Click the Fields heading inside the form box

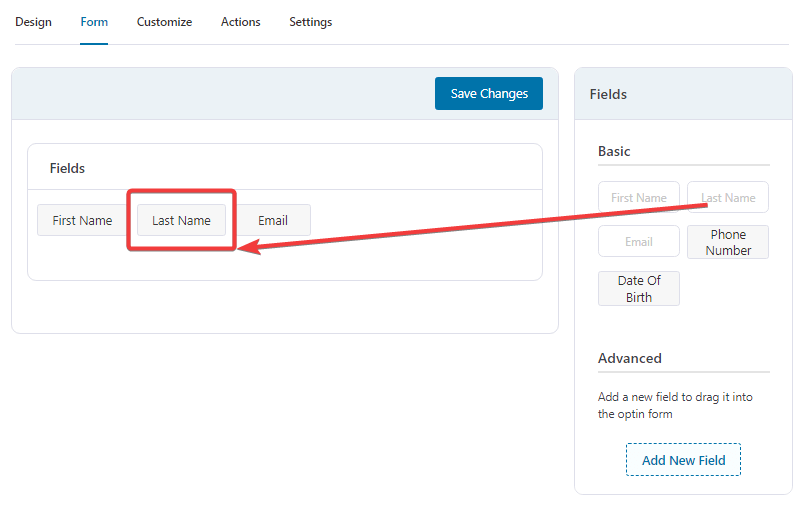67,168
